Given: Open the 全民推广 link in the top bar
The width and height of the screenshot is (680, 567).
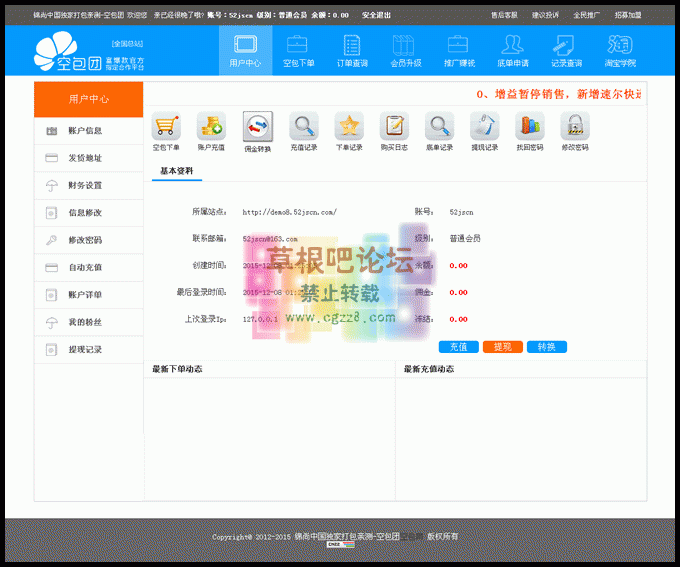Looking at the screenshot, I should [586, 15].
